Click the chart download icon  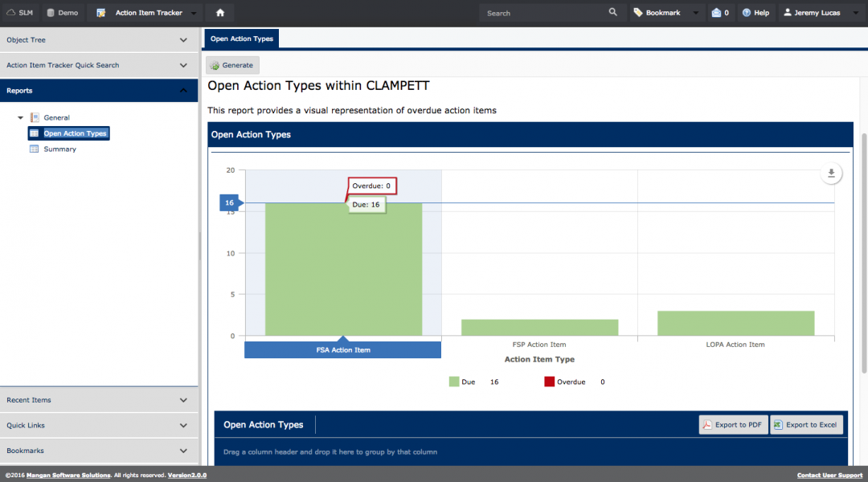832,174
